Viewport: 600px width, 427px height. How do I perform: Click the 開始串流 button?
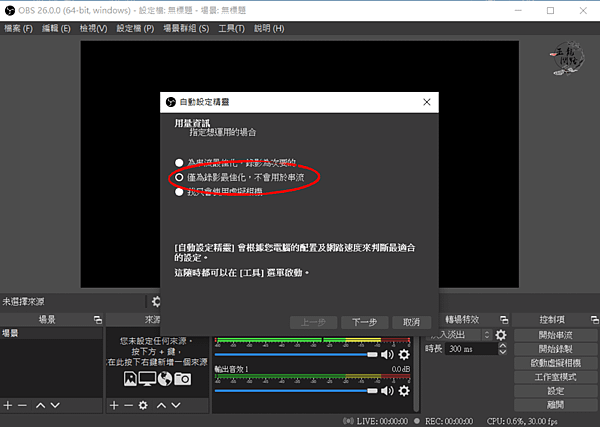coord(555,335)
